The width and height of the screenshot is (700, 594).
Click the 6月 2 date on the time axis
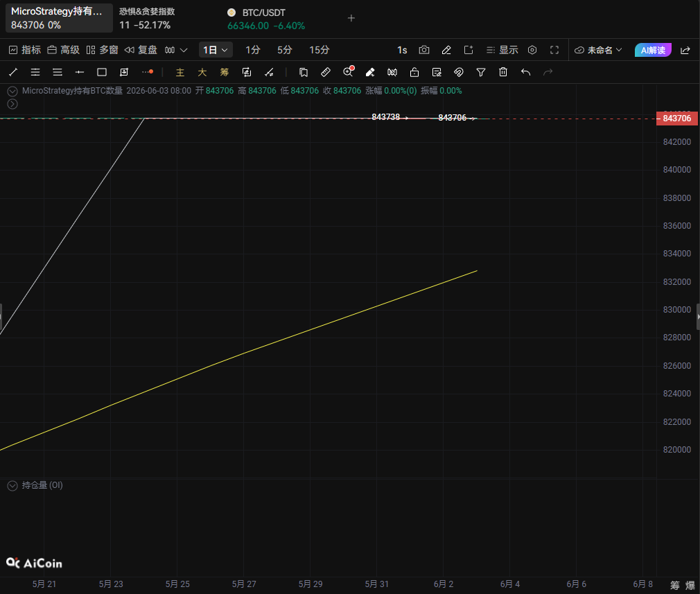pos(444,584)
